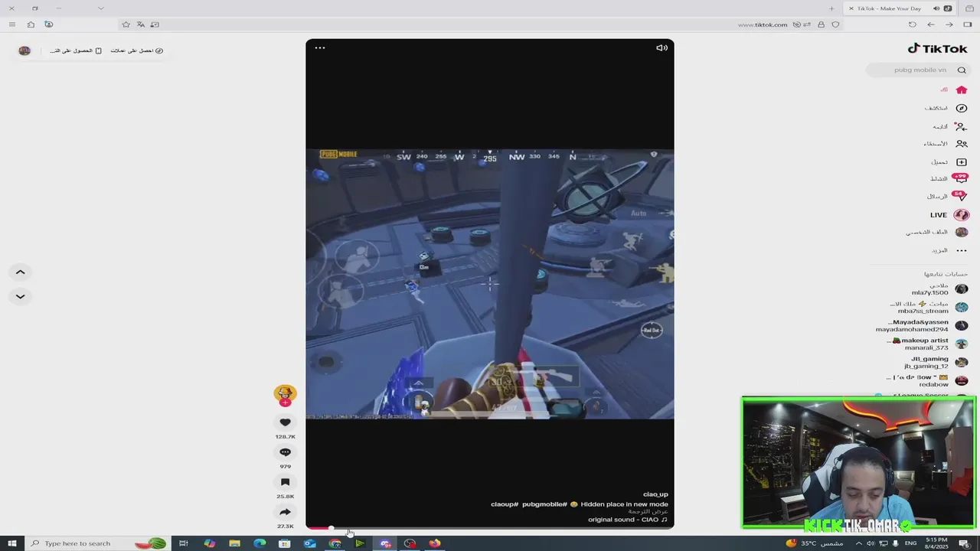The width and height of the screenshot is (980, 551).
Task: Click the translate page icon
Action: coord(141,24)
